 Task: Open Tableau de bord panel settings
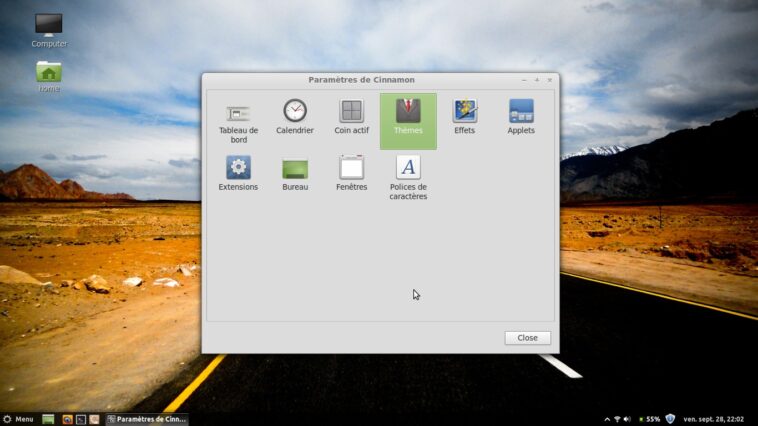coord(238,122)
